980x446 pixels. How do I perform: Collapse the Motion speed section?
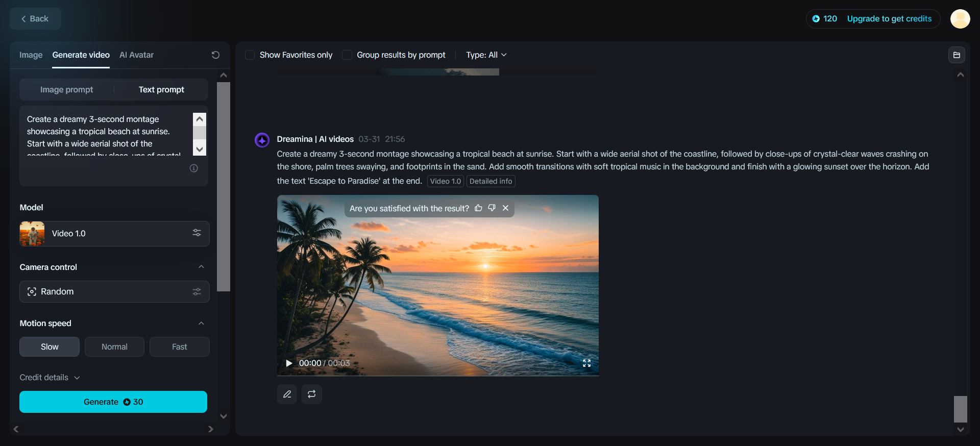click(x=201, y=323)
